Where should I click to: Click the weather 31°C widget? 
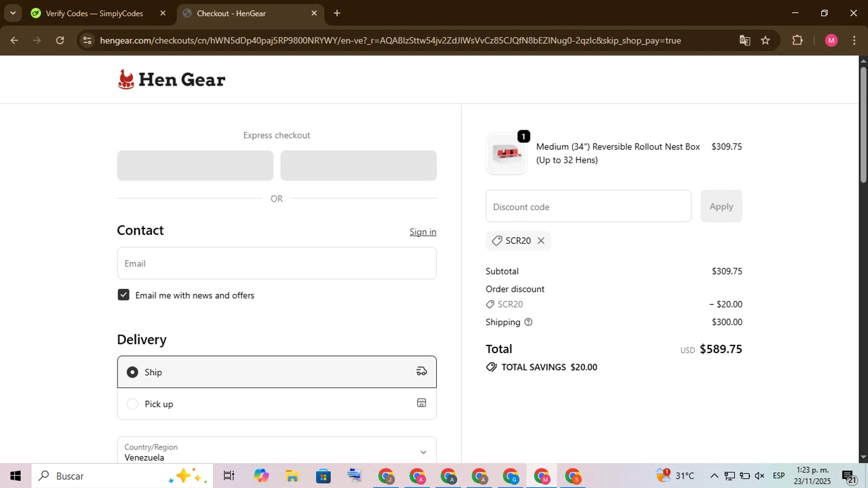point(675,476)
